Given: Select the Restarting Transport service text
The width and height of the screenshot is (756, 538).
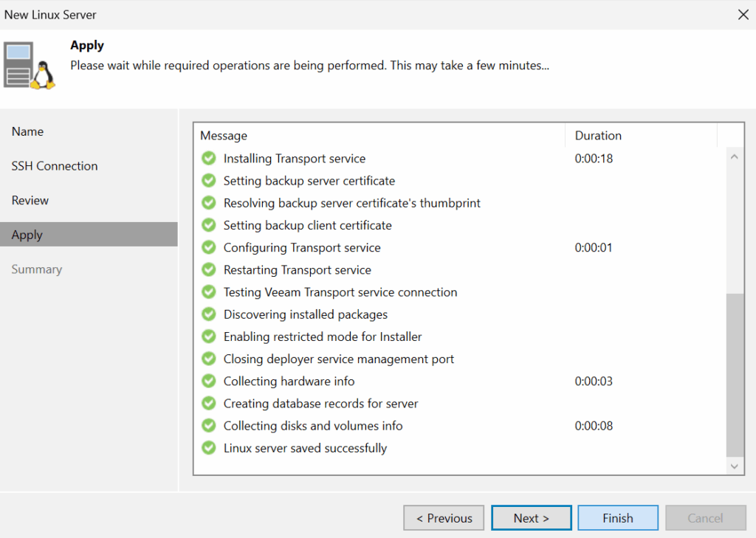Looking at the screenshot, I should click(x=297, y=270).
